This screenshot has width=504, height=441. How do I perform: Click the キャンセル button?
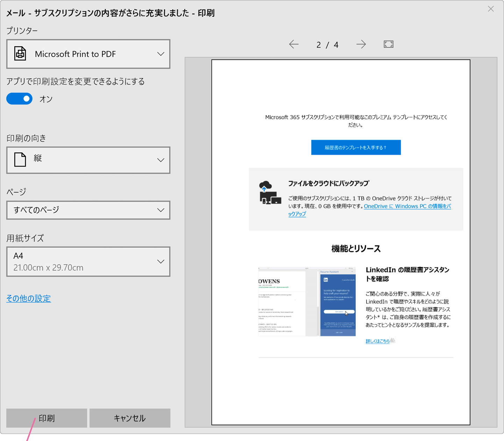130,418
